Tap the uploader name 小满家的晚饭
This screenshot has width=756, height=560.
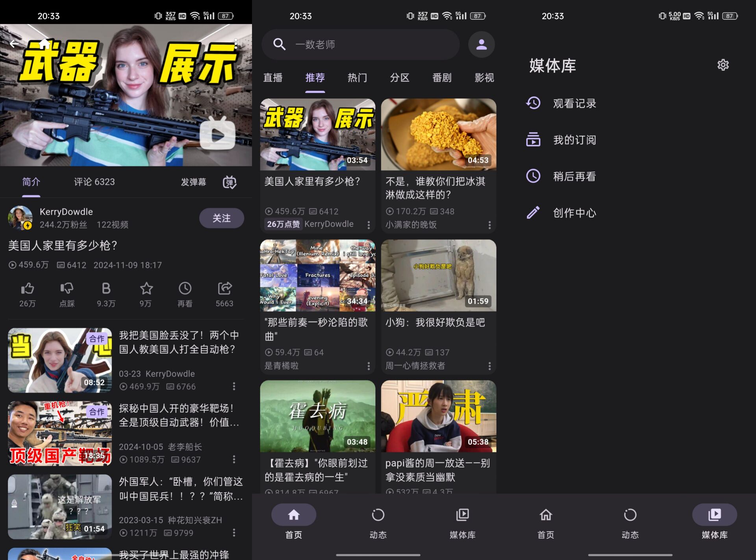411,225
